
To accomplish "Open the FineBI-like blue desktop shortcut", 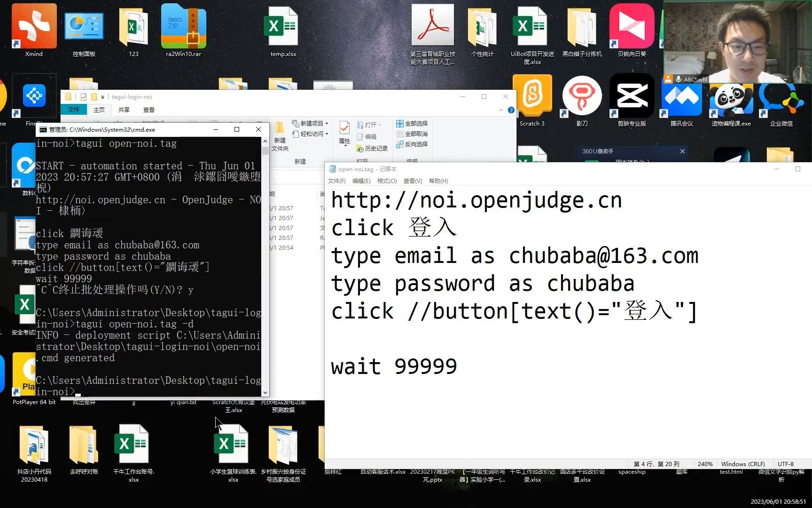I will pos(34,96).
